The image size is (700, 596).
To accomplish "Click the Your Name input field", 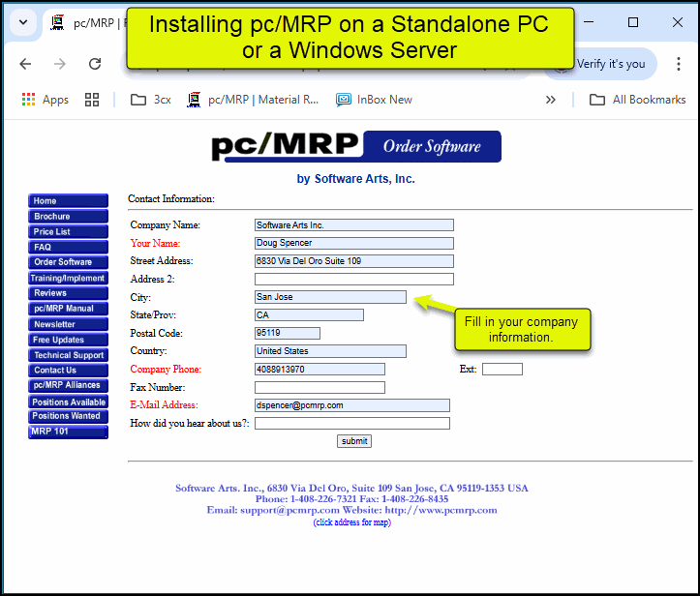I will point(354,243).
